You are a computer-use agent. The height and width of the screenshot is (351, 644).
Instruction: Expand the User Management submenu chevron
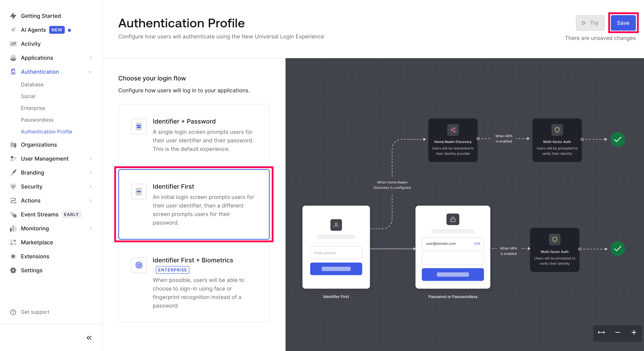click(x=90, y=159)
